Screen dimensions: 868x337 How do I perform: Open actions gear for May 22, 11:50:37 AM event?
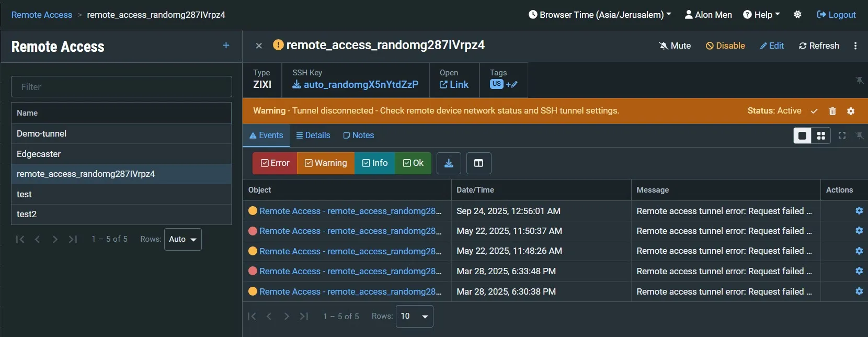pos(859,231)
